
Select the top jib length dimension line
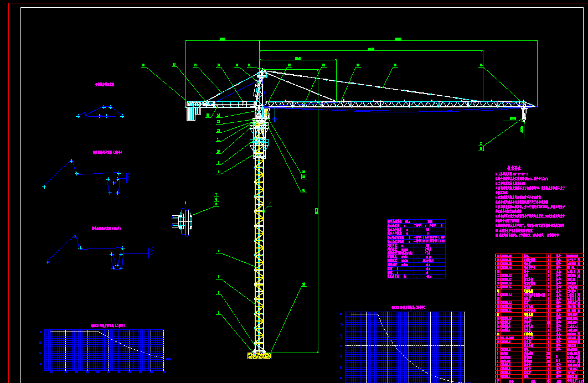(x=398, y=40)
